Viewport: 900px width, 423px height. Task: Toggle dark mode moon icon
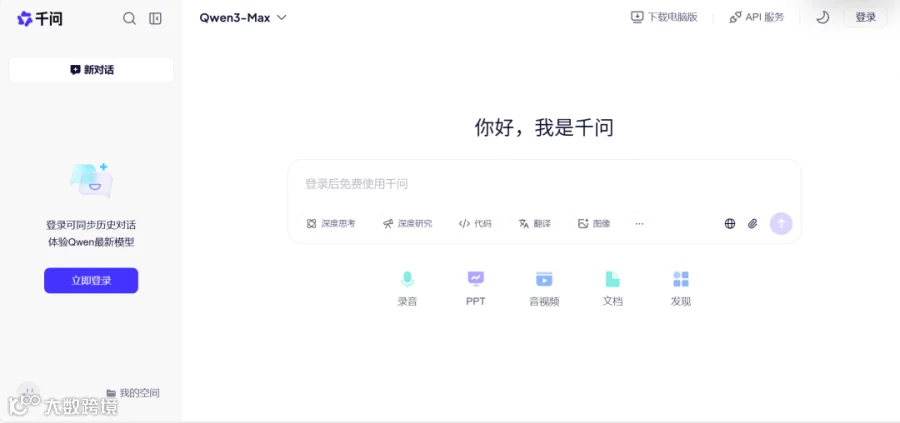tap(823, 17)
